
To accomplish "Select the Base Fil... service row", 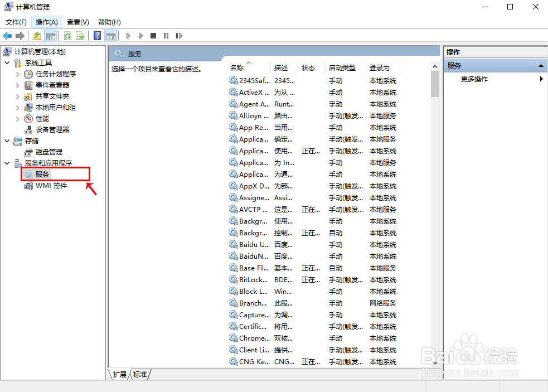I will click(314, 268).
